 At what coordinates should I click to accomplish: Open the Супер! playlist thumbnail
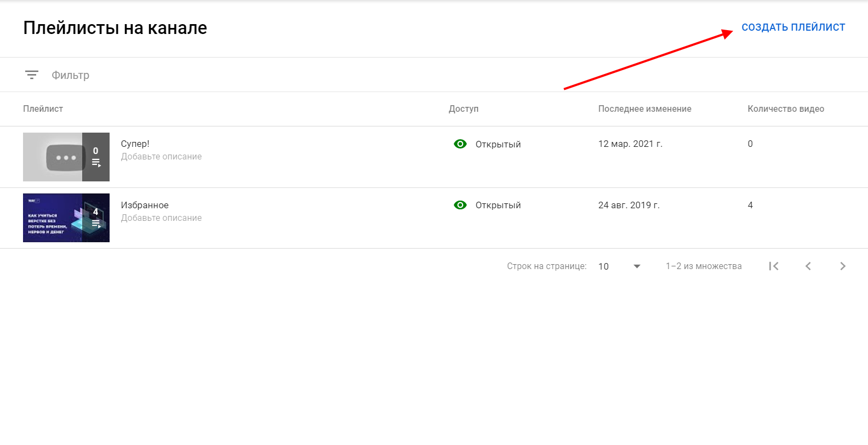coord(53,157)
